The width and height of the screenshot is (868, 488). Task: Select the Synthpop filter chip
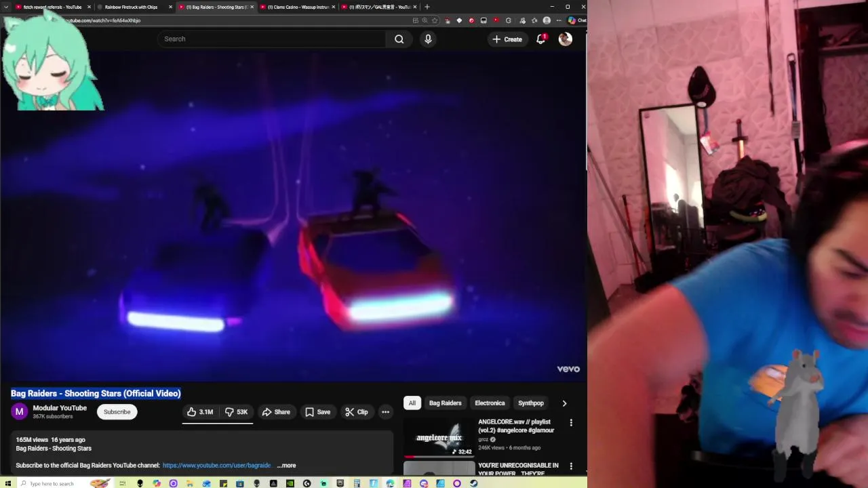pos(531,403)
